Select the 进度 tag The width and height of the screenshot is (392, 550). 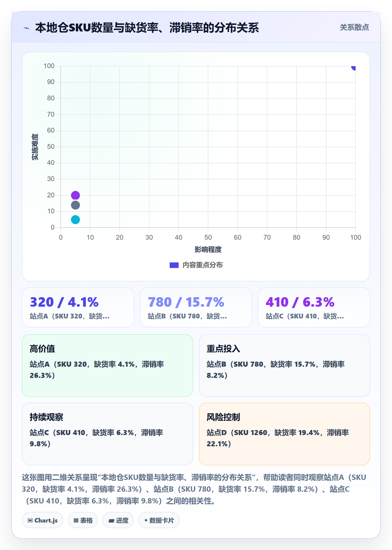[x=118, y=520]
